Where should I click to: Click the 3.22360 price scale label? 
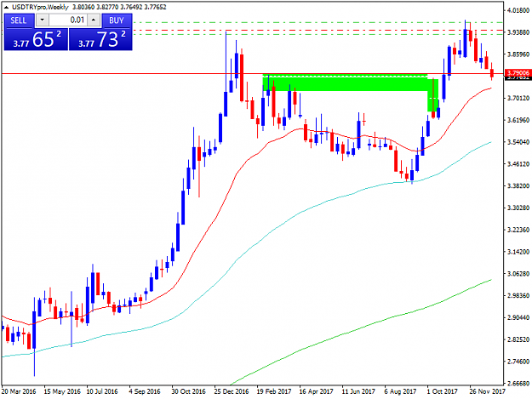[x=518, y=230]
